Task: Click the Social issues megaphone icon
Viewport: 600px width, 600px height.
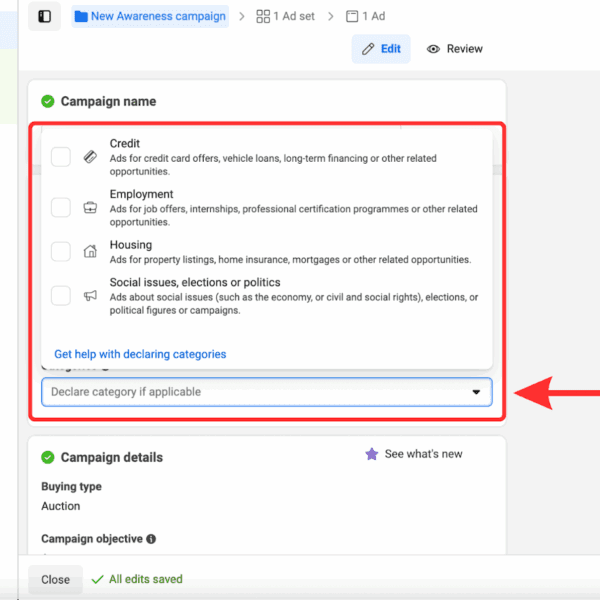Action: 90,295
